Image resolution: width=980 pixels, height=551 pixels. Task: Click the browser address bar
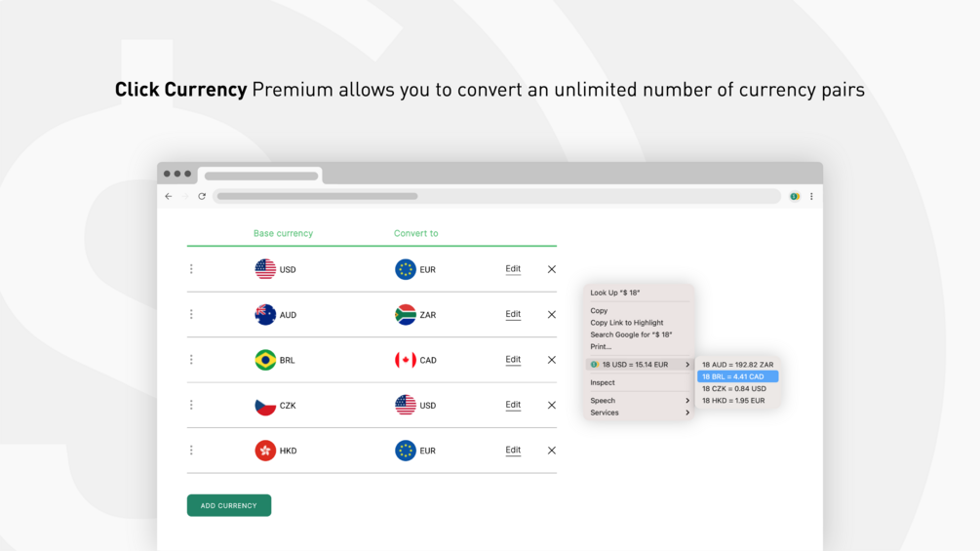coord(497,196)
